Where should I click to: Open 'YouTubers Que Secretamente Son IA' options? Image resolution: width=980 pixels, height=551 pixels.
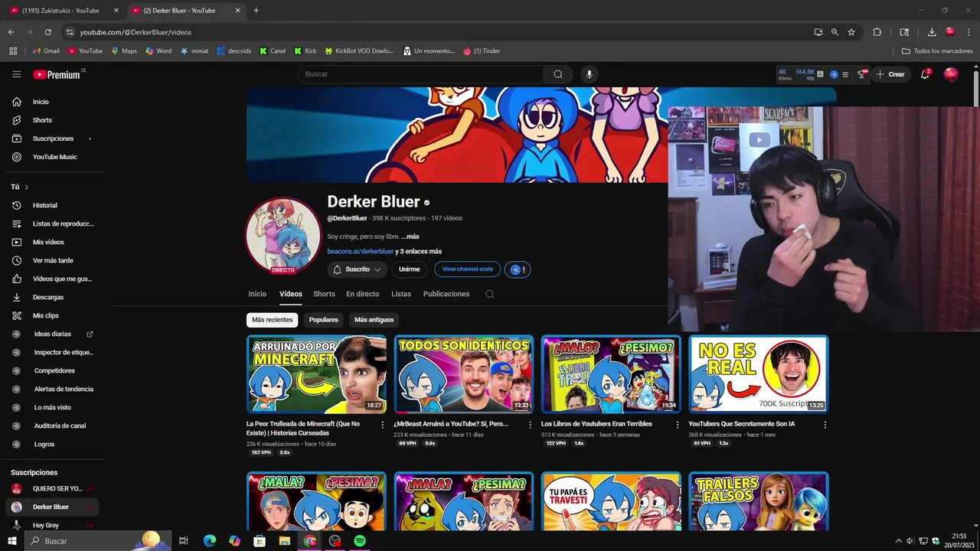[825, 425]
